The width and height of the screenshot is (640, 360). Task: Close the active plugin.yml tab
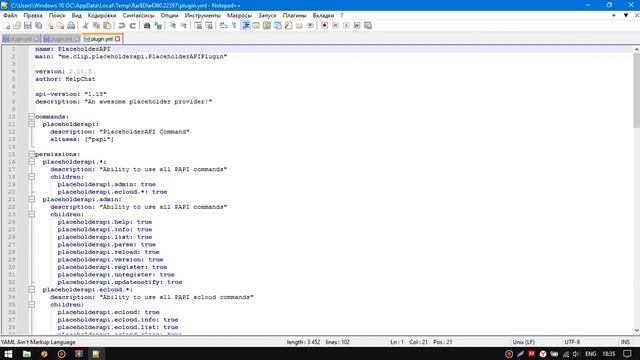click(x=118, y=39)
